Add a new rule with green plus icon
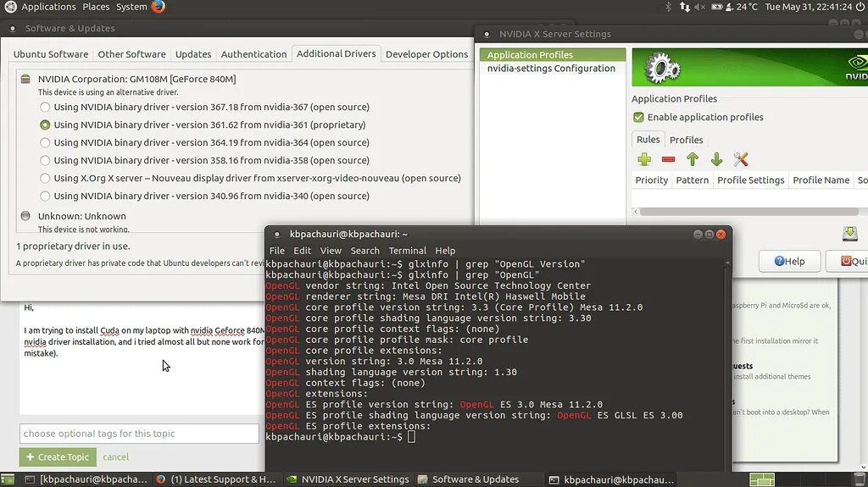868x487 pixels. click(644, 159)
